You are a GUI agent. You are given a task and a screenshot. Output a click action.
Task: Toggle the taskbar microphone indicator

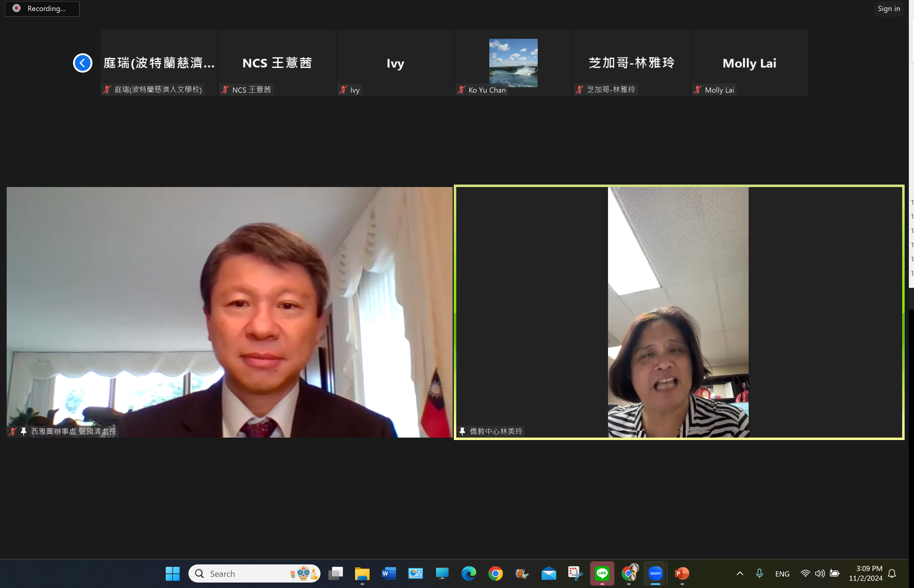point(759,573)
